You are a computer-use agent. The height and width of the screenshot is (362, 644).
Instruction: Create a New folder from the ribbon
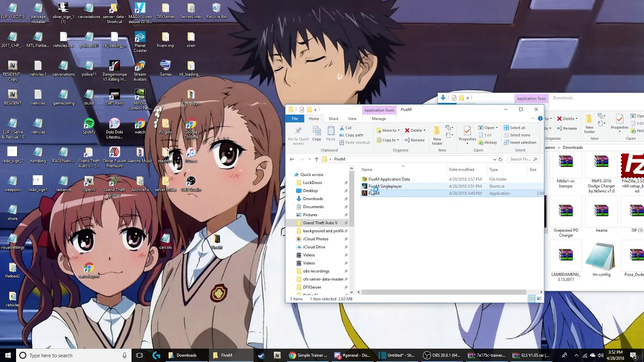click(x=437, y=136)
